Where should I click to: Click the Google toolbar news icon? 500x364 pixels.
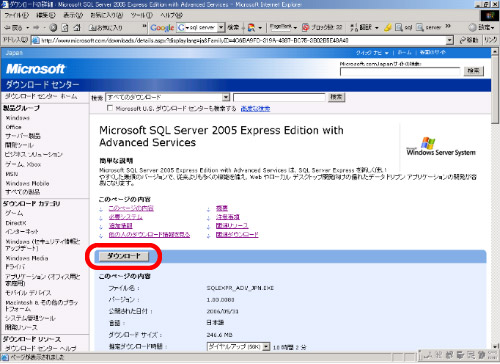tap(252, 28)
